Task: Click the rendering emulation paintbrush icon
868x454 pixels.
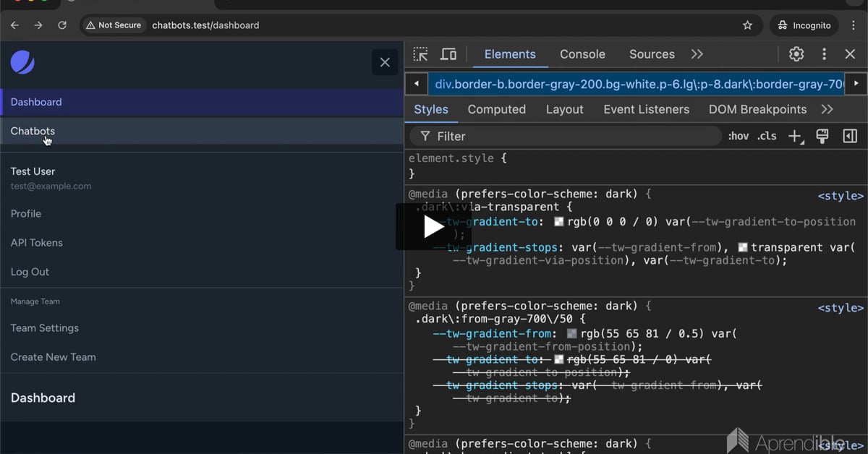Action: coord(822,136)
